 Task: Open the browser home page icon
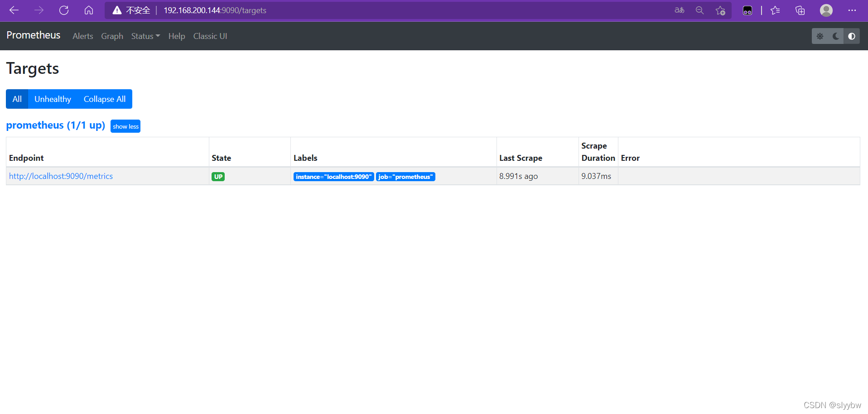89,10
